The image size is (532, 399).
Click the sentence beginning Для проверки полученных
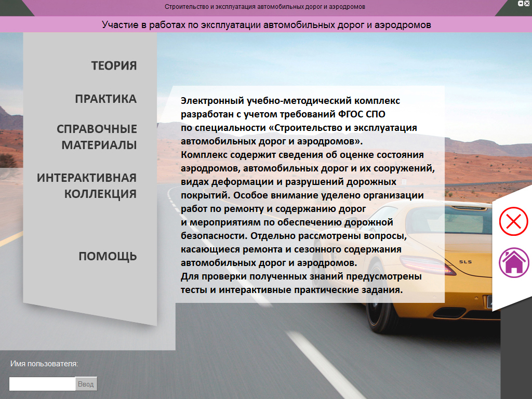pos(301,276)
